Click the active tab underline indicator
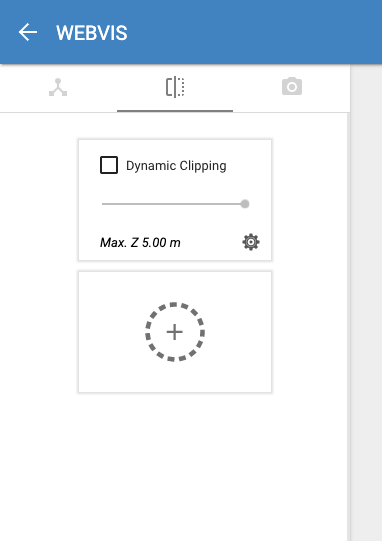The image size is (382, 541). [175, 111]
